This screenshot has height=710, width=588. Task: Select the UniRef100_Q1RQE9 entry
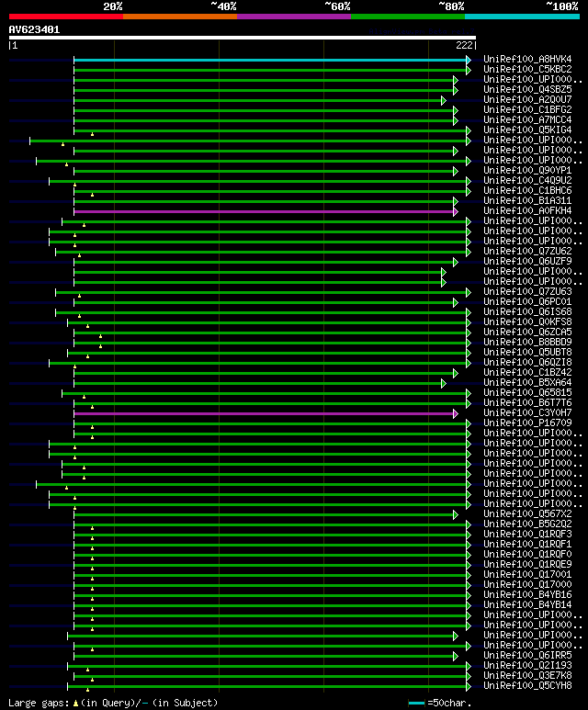coord(527,565)
